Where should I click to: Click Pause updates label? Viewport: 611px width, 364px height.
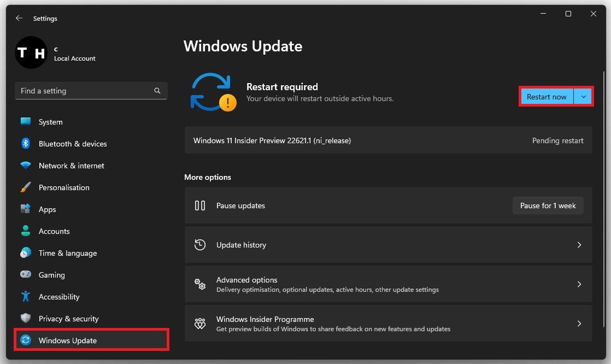click(240, 206)
